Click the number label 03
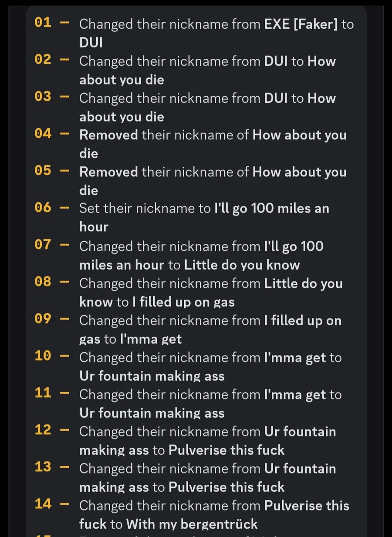The image size is (392, 537). pos(43,96)
